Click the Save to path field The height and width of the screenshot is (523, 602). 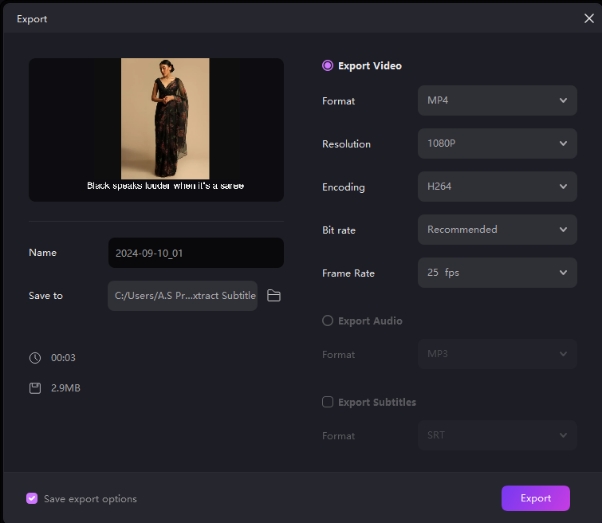183,296
